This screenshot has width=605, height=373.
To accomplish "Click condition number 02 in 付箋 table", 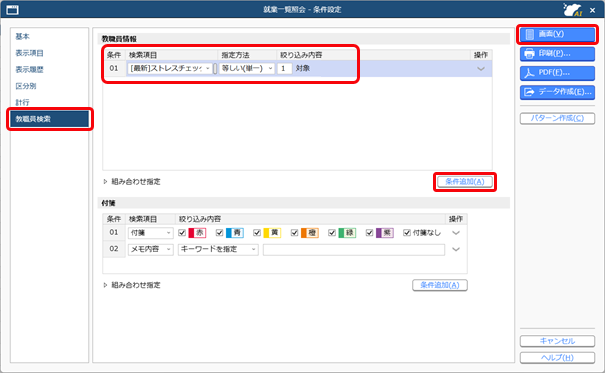I will pos(114,249).
